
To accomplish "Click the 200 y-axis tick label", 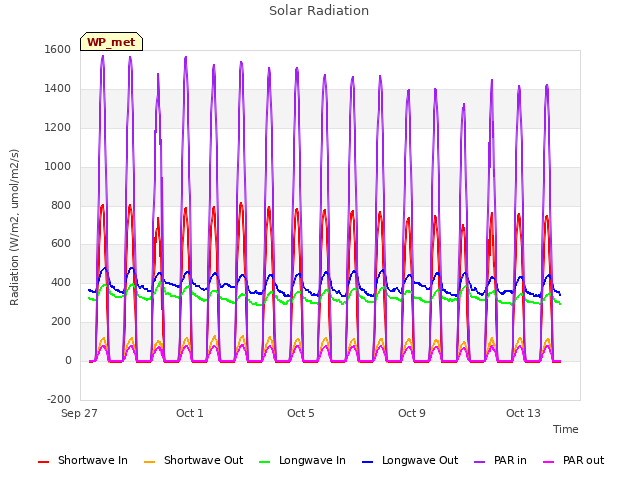I will pos(61,322).
